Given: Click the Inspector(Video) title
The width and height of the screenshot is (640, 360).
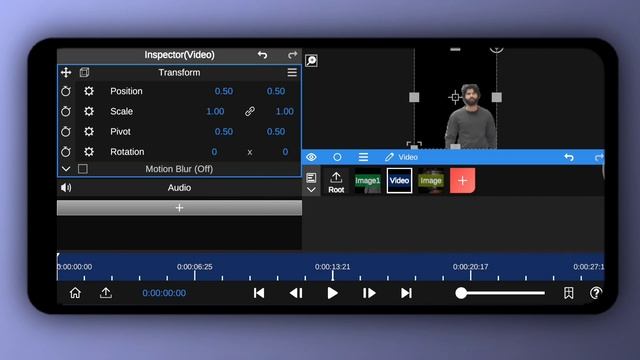Looking at the screenshot, I should pyautogui.click(x=179, y=55).
